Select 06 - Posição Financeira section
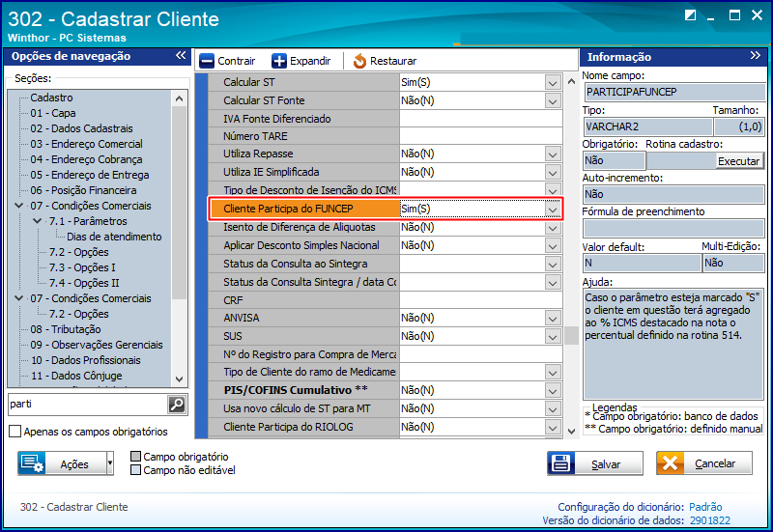 [83, 190]
